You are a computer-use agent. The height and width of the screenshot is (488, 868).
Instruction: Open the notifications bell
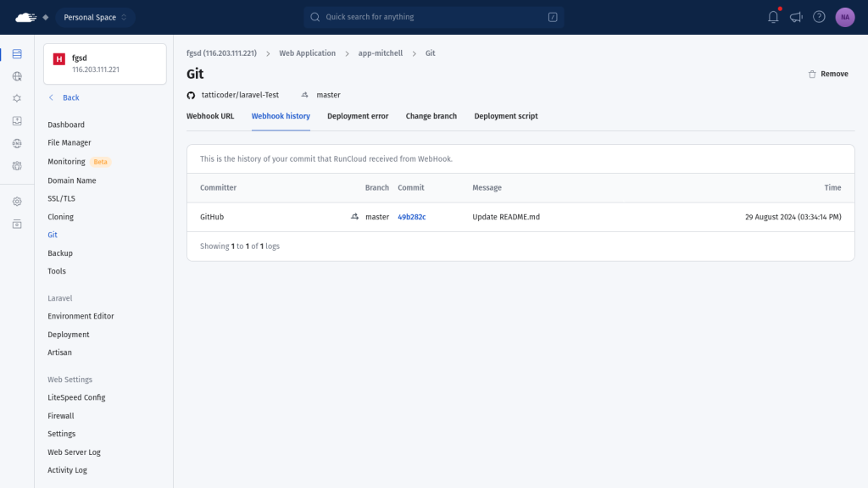click(x=773, y=17)
